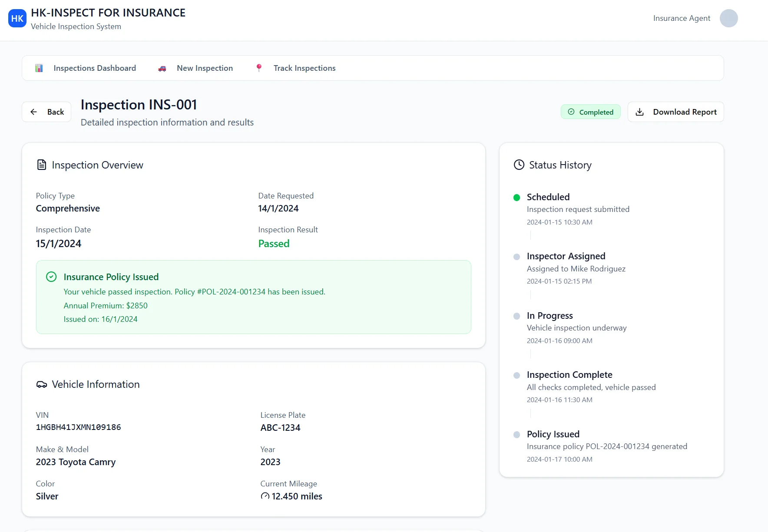Click the green check beside Insurance Policy Issued
768x532 pixels.
tap(51, 277)
